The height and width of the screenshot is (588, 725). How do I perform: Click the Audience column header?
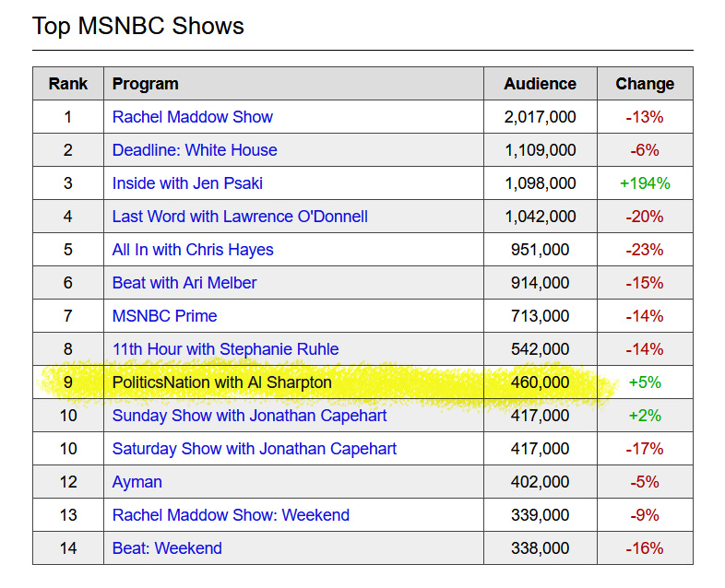540,84
